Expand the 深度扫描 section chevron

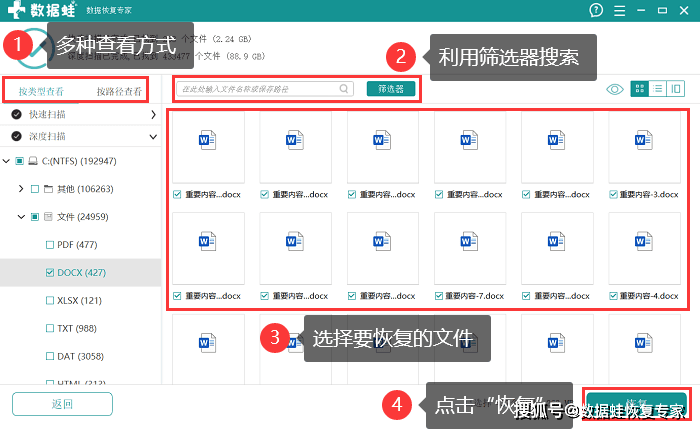point(153,134)
